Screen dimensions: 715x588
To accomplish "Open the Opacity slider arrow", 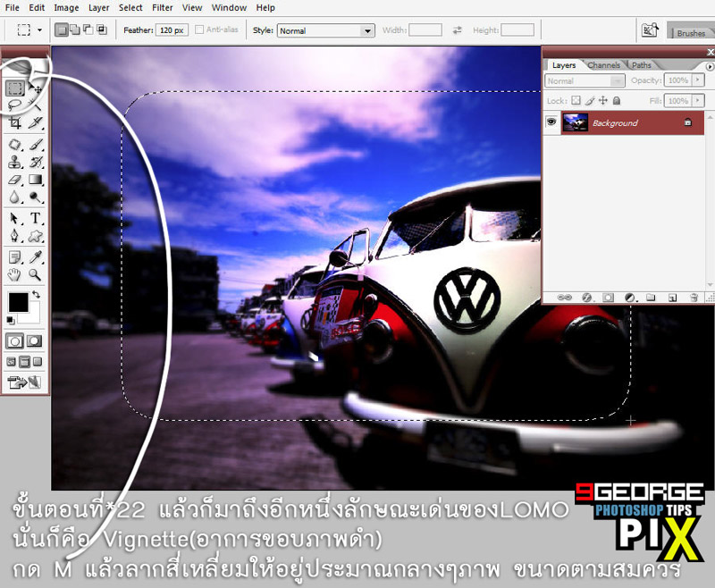I will pyautogui.click(x=698, y=80).
